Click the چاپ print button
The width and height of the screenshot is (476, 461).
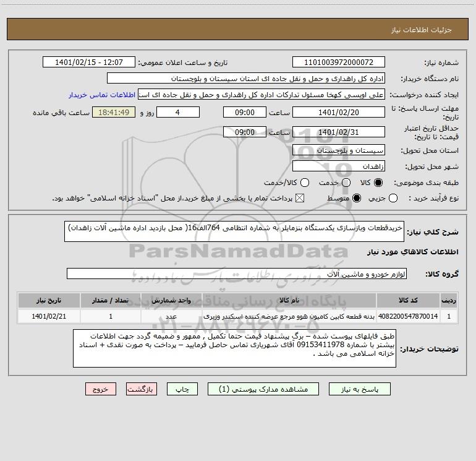click(x=182, y=389)
